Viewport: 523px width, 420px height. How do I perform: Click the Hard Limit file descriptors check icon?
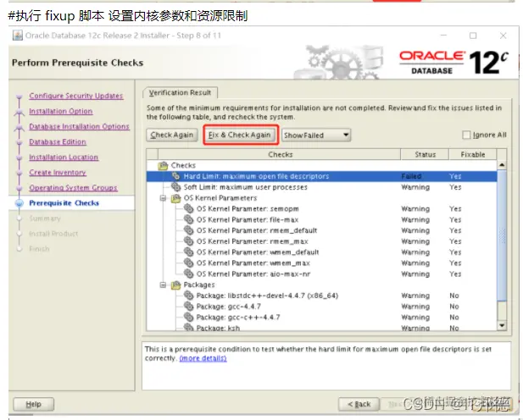tap(176, 176)
